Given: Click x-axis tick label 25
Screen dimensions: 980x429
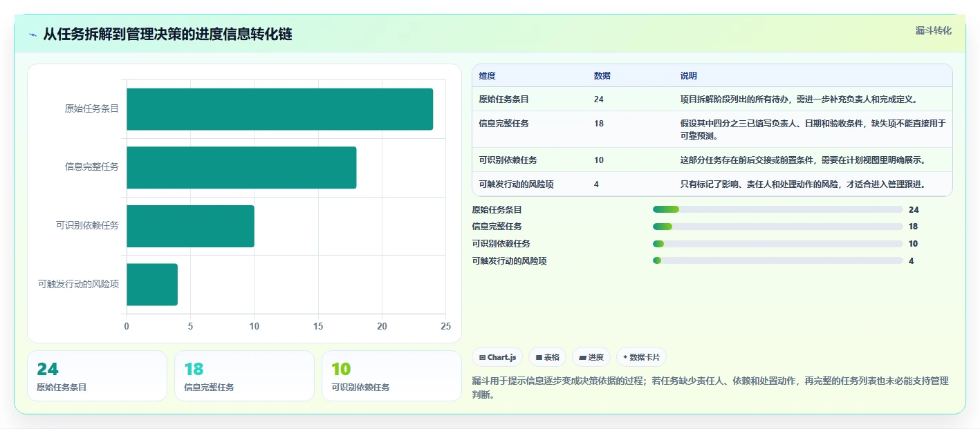Looking at the screenshot, I should 446,326.
